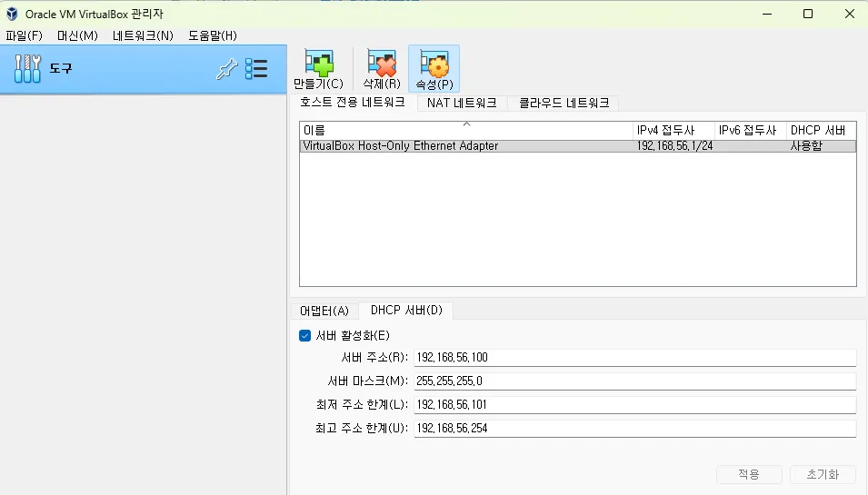Select the DHCP Server (DHCP 서버) tab
Screen dimensions: 868x495
pyautogui.click(x=406, y=311)
